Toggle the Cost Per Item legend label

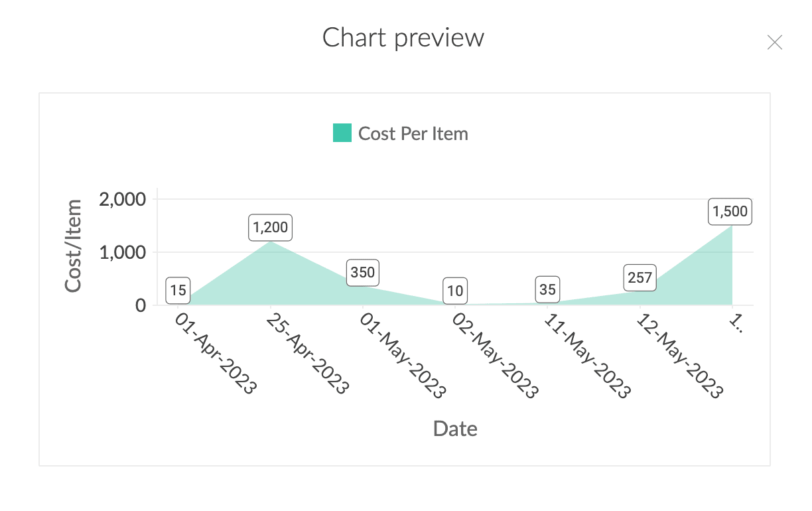[x=413, y=133]
